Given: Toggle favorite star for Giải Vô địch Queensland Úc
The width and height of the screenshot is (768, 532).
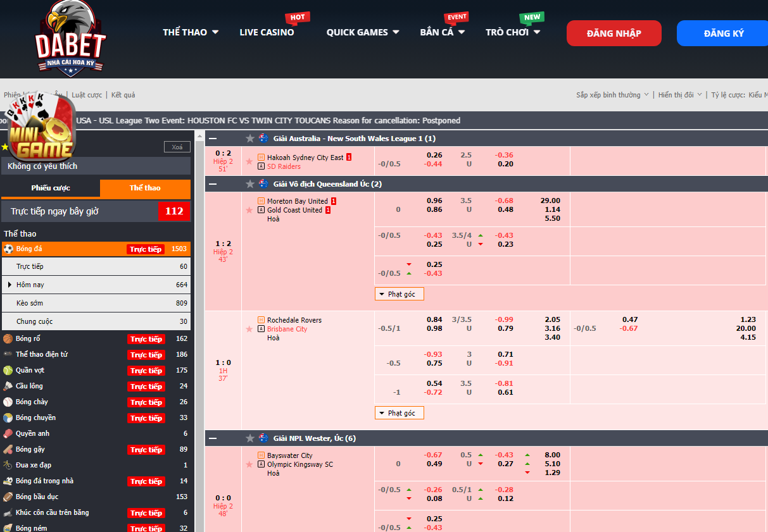Looking at the screenshot, I should click(x=250, y=184).
